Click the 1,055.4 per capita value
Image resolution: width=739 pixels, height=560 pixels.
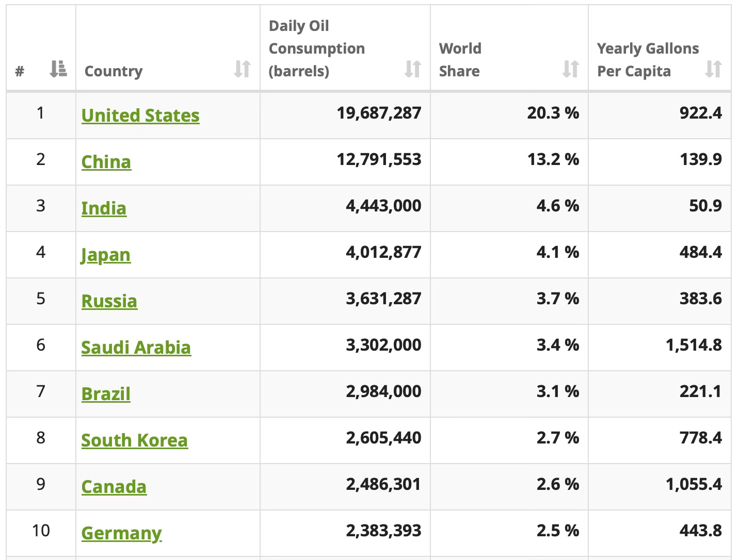pyautogui.click(x=694, y=484)
